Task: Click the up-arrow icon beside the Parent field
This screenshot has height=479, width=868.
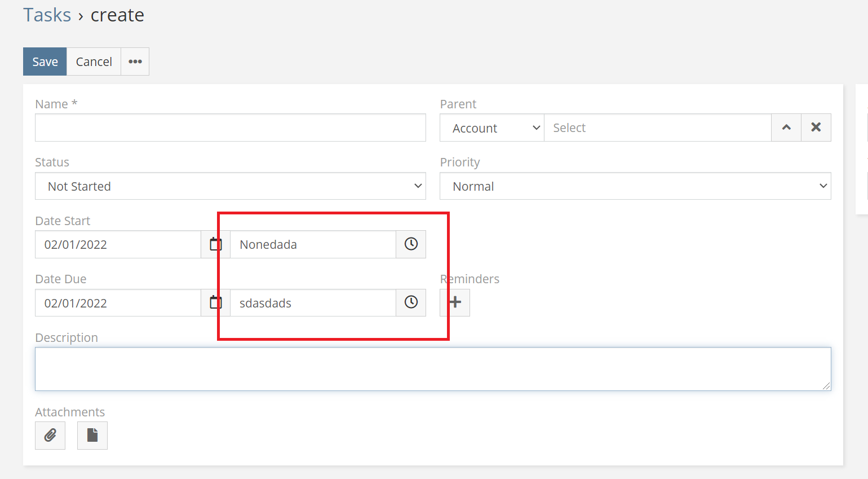Action: click(x=786, y=128)
